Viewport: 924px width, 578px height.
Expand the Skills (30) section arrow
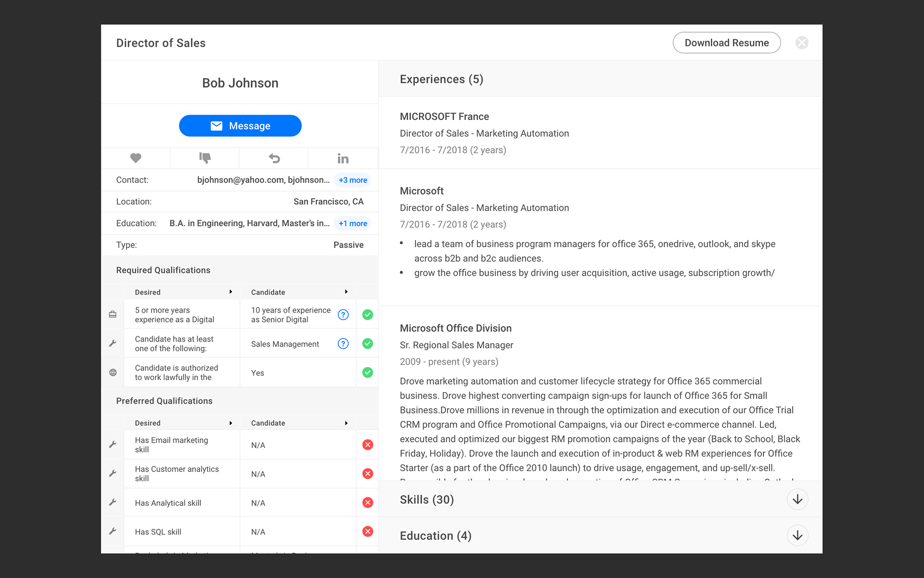pyautogui.click(x=797, y=499)
